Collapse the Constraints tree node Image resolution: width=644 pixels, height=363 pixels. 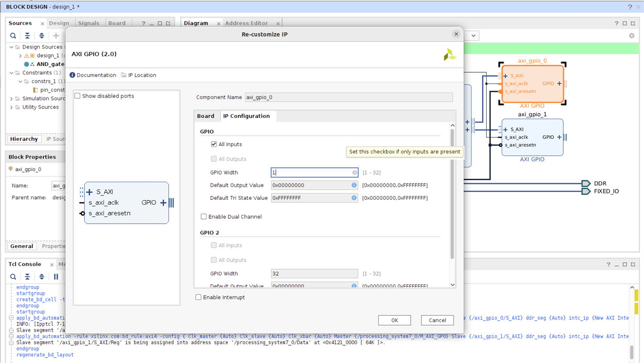click(12, 73)
